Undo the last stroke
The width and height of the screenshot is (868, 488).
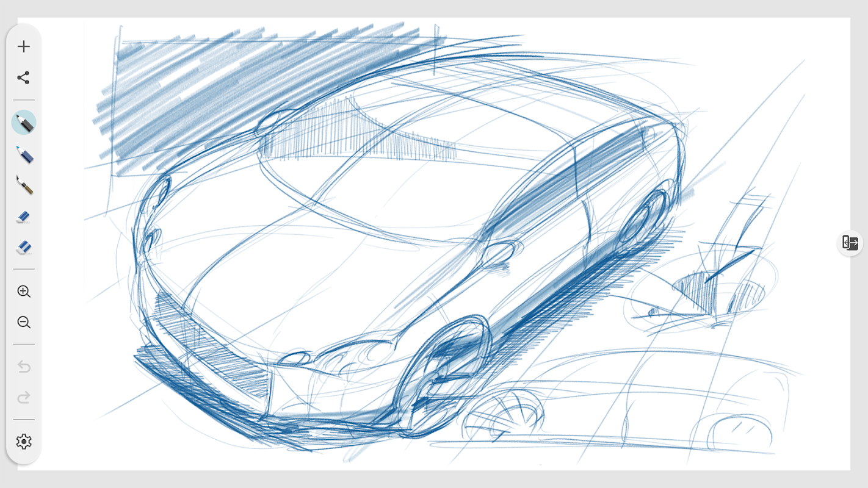click(x=24, y=367)
